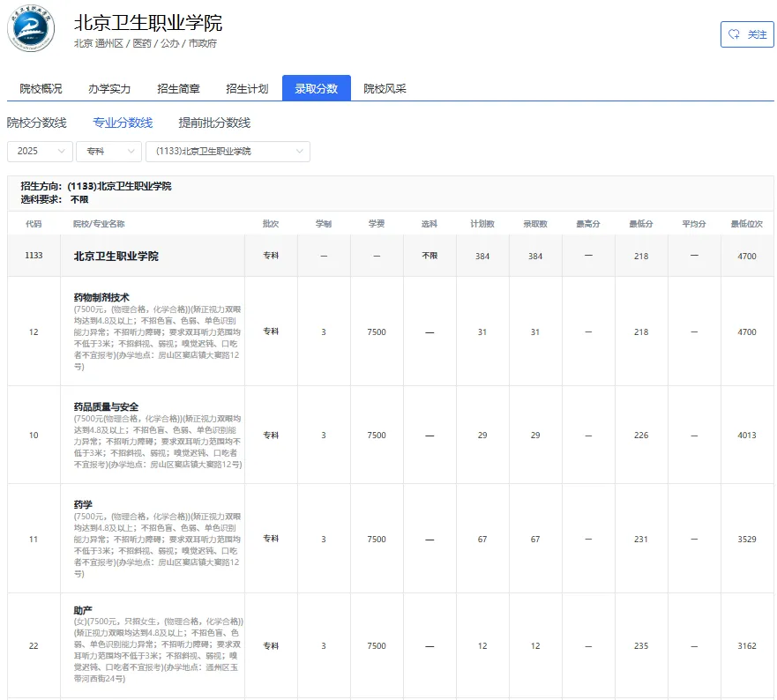The height and width of the screenshot is (700, 777).
Task: Click the 药品质量与安全 major name
Action: [x=106, y=406]
